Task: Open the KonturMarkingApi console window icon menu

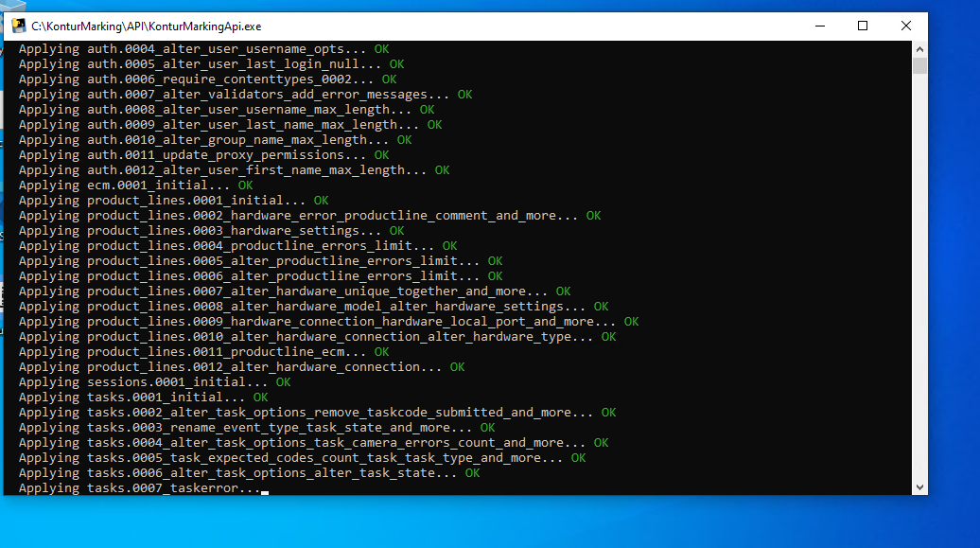Action: pos(19,27)
